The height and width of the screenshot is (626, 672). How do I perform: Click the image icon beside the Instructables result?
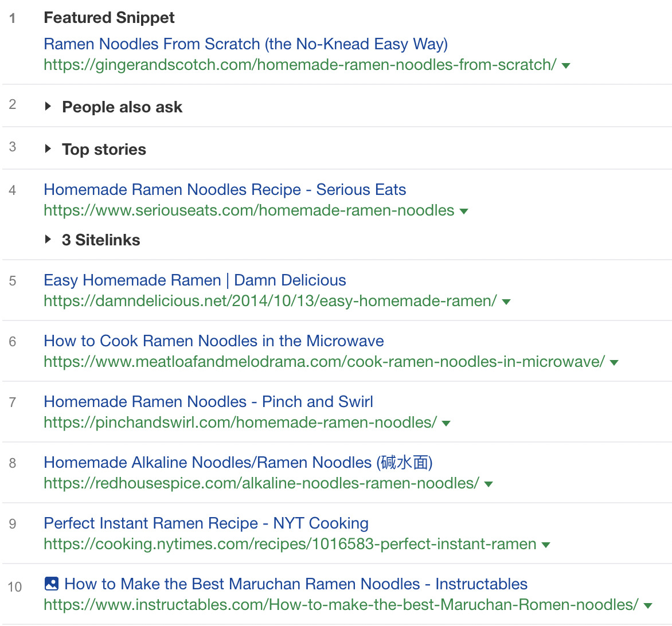pos(51,584)
